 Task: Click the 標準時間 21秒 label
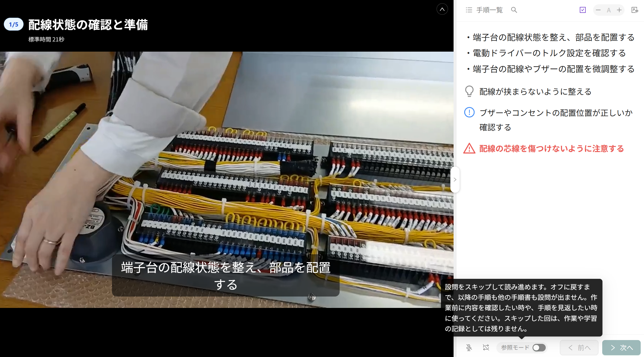(46, 39)
